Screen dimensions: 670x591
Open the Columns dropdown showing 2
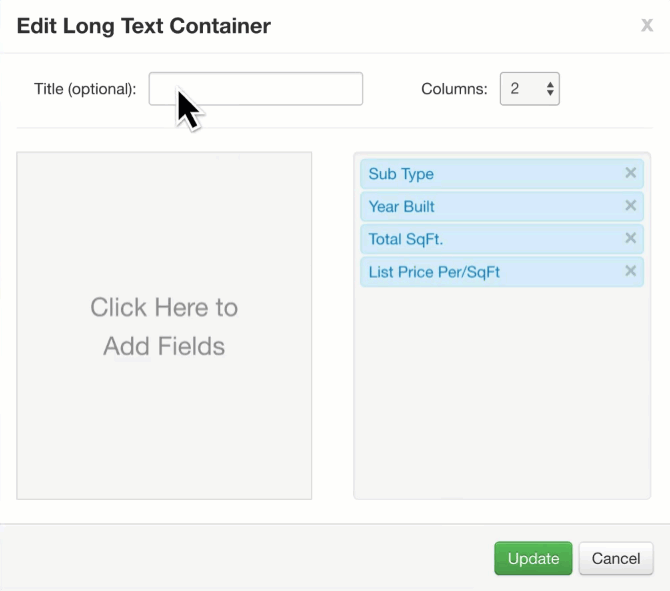pyautogui.click(x=529, y=89)
